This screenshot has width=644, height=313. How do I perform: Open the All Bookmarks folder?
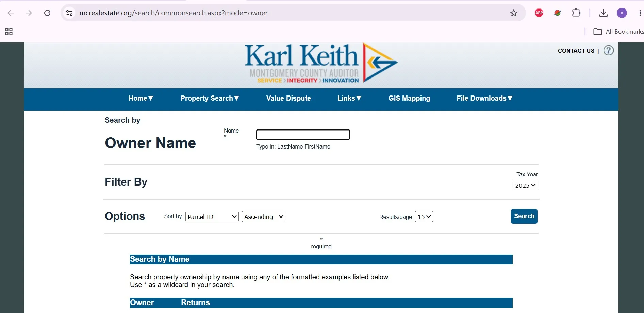point(618,32)
